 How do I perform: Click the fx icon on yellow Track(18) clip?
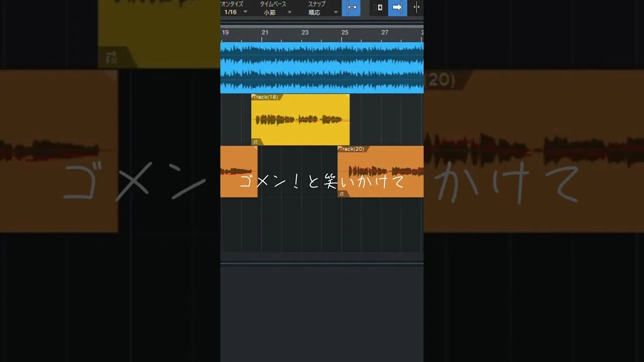click(x=256, y=142)
